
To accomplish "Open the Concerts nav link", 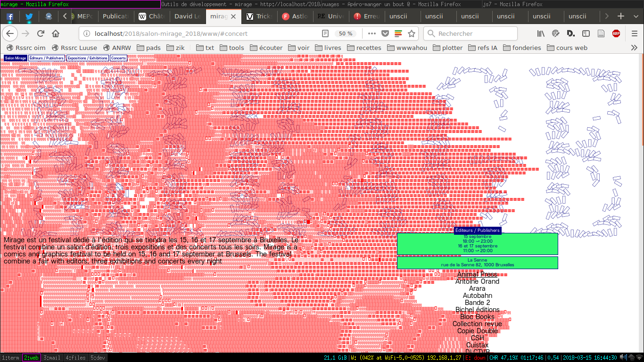I will [x=118, y=58].
